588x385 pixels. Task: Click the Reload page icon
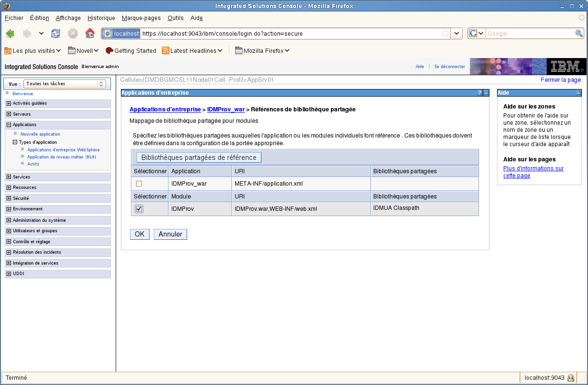click(x=56, y=33)
